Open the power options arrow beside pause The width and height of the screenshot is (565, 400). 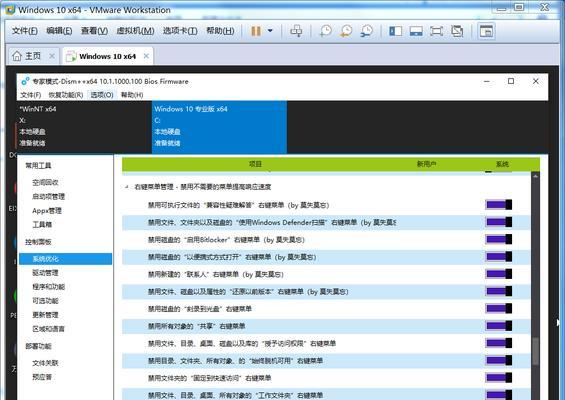pos(270,31)
